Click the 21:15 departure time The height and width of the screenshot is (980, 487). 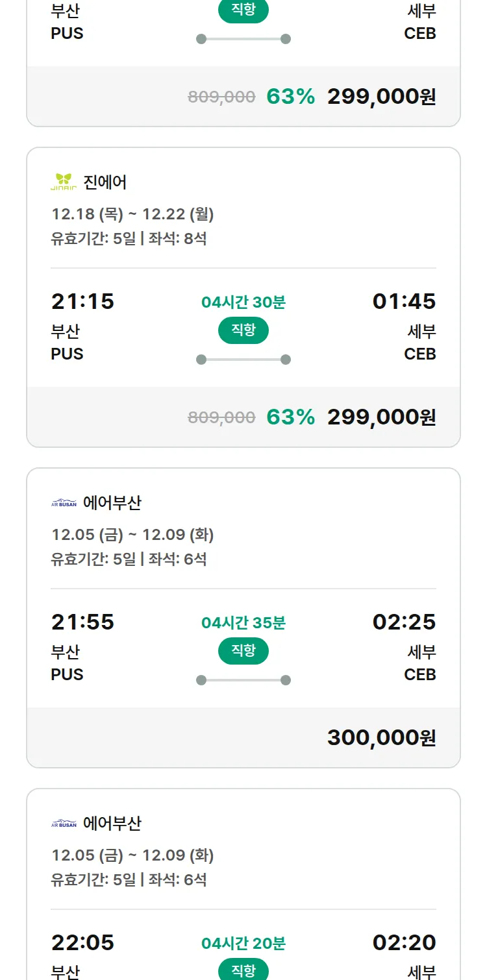click(x=82, y=302)
